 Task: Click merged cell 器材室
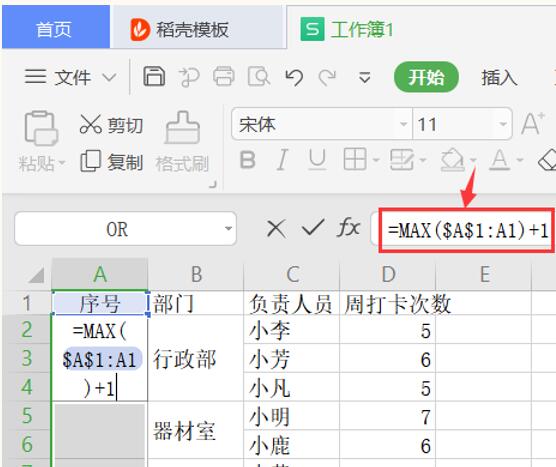[x=196, y=430]
